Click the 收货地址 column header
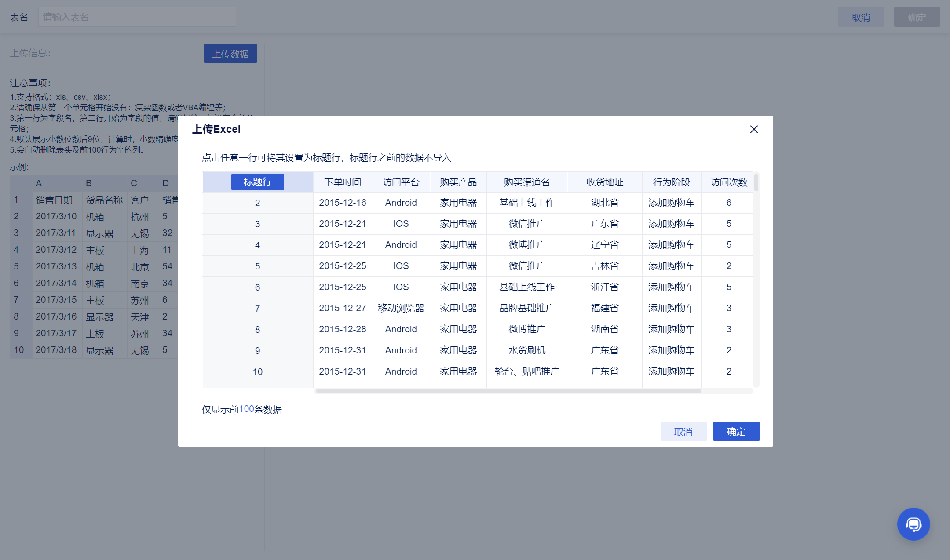The image size is (950, 560). click(605, 182)
